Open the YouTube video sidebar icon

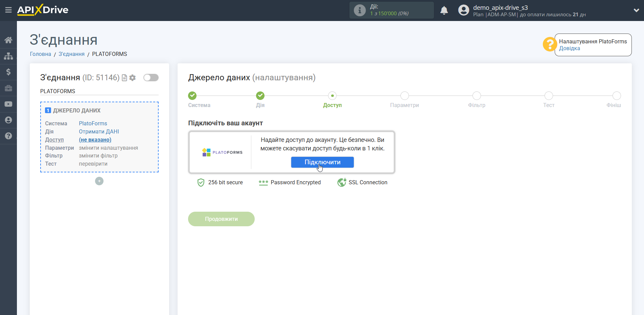(8, 104)
